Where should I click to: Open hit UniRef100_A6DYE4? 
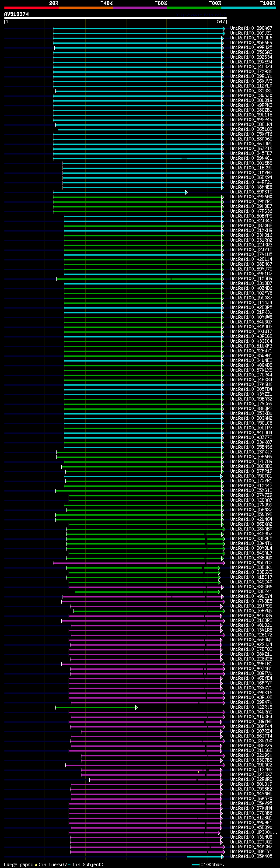(x=251, y=678)
